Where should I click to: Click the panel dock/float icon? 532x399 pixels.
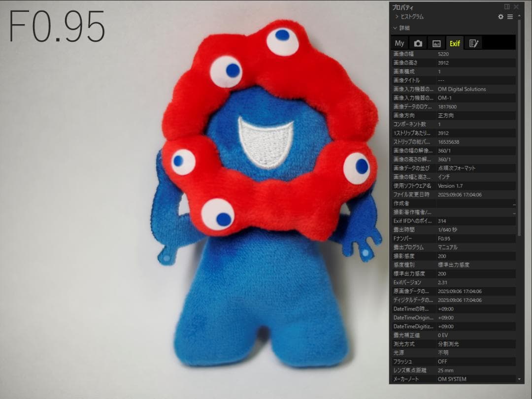point(507,7)
